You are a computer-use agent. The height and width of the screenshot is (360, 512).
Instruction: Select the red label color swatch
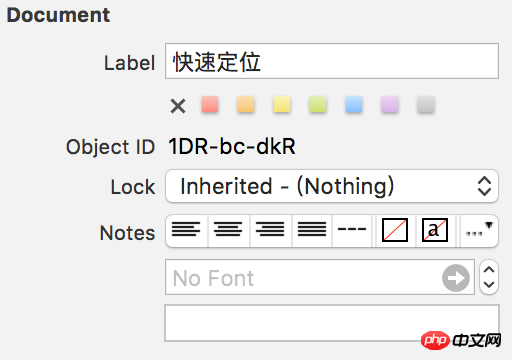point(210,104)
